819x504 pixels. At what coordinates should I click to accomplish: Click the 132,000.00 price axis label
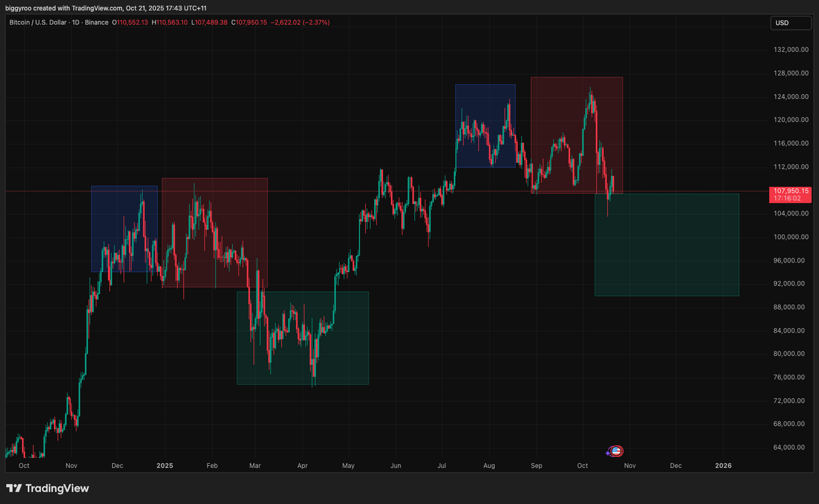(791, 50)
